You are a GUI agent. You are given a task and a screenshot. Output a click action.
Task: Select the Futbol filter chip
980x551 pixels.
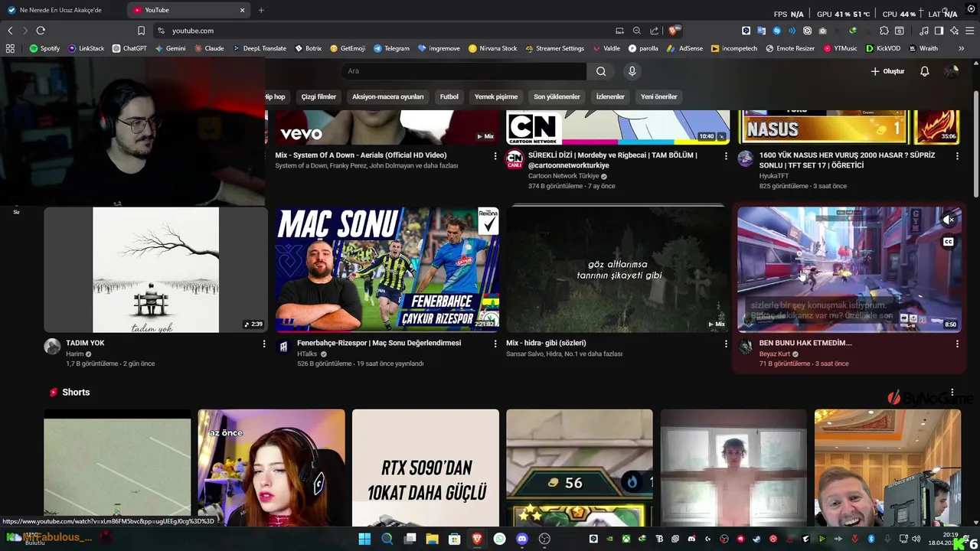[x=449, y=96]
